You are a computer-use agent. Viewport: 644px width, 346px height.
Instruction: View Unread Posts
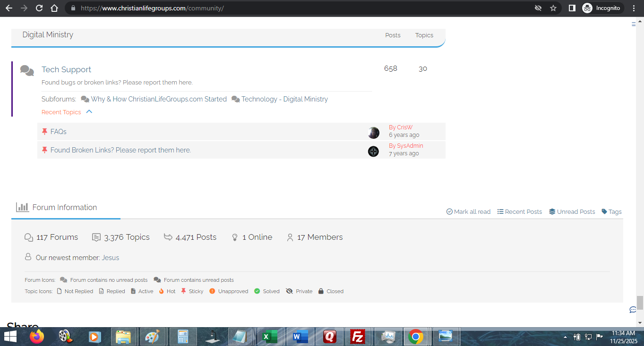tap(572, 211)
